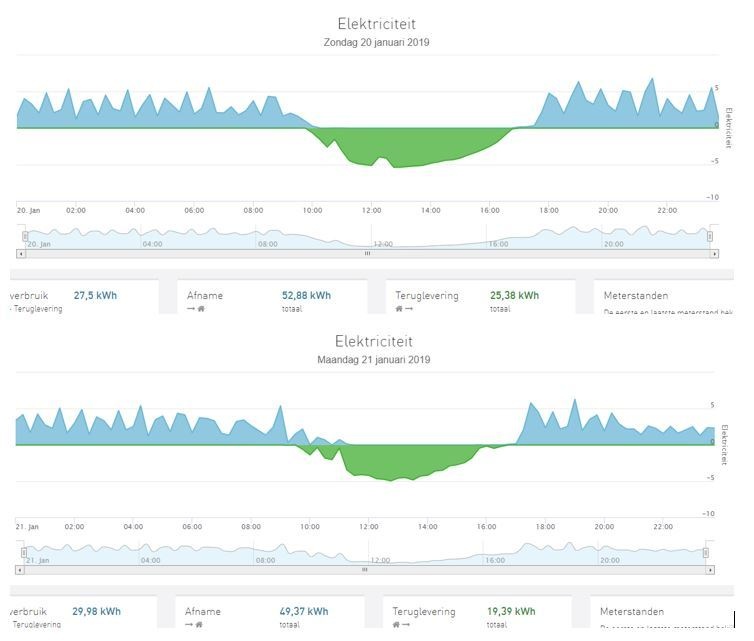Click scrollbar grip of top chart navigator
This screenshot has height=641, width=754.
point(367,253)
